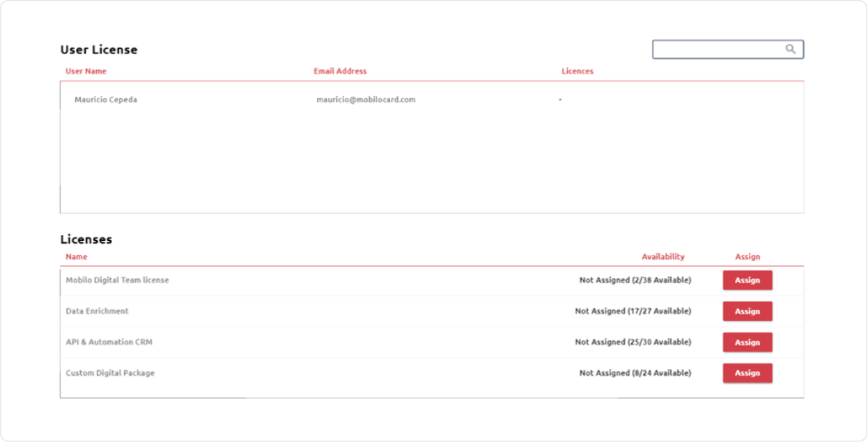The height and width of the screenshot is (442, 868).
Task: Assign the Mobilo Digital Team license
Action: 747,281
